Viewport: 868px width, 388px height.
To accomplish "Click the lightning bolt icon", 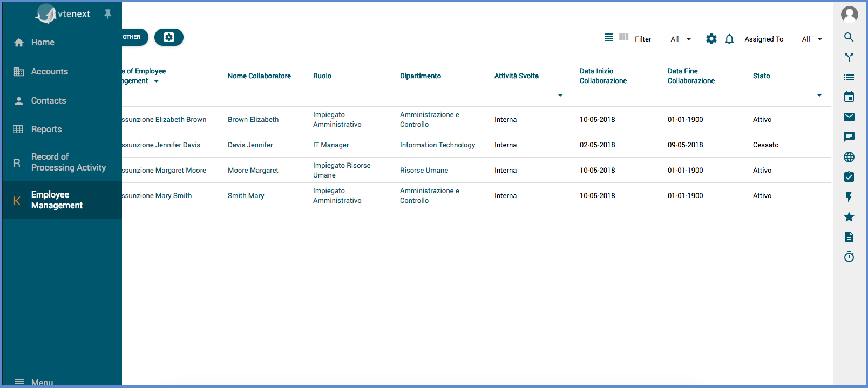I will point(849,197).
